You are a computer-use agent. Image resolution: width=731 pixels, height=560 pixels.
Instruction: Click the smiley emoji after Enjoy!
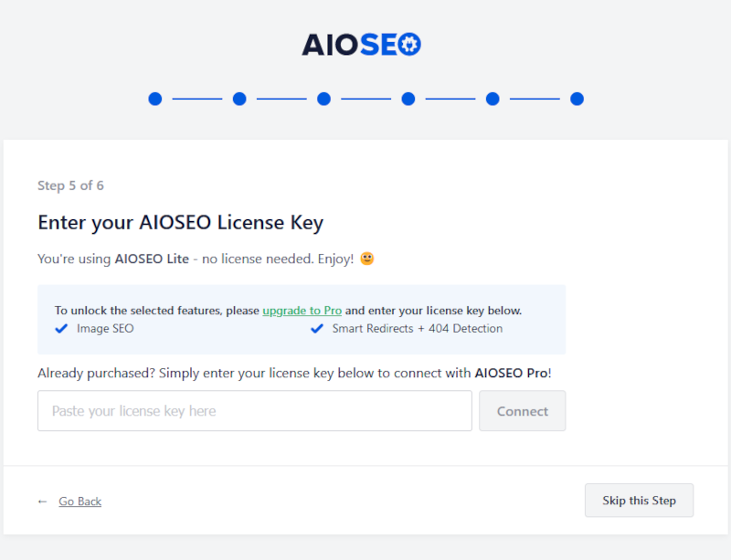click(367, 259)
